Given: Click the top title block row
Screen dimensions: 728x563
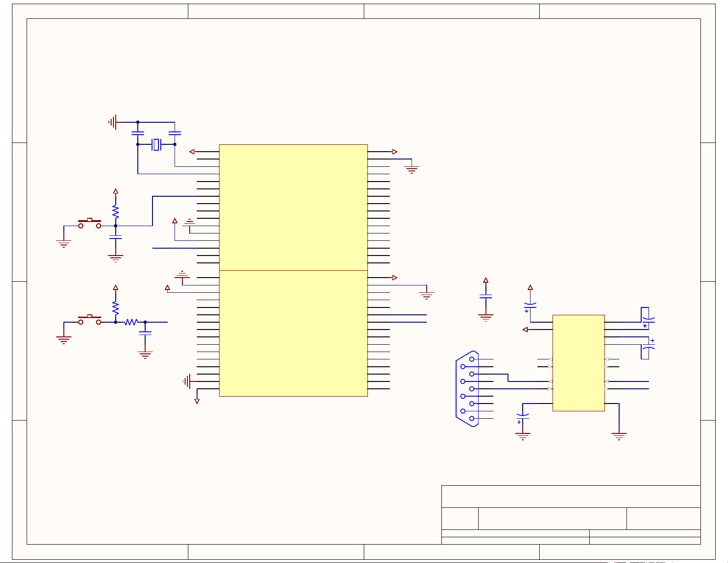Looking at the screenshot, I should (570, 496).
